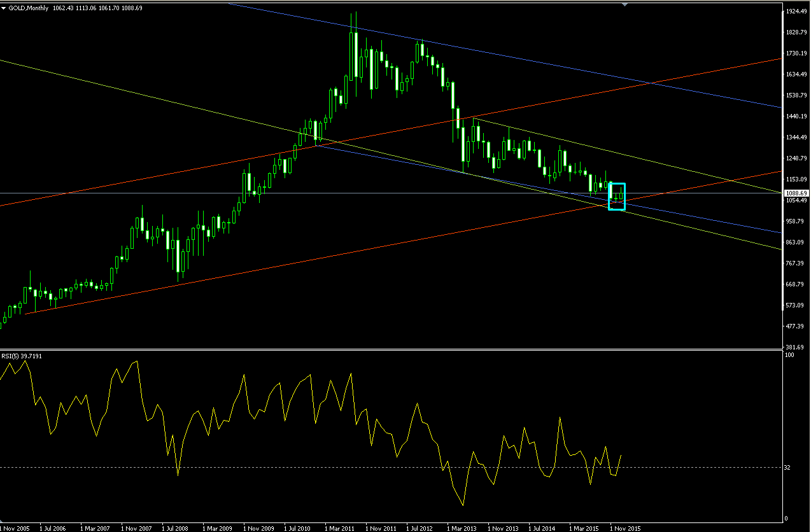
Task: Click the 1153.09 price axis label
Action: 797,179
